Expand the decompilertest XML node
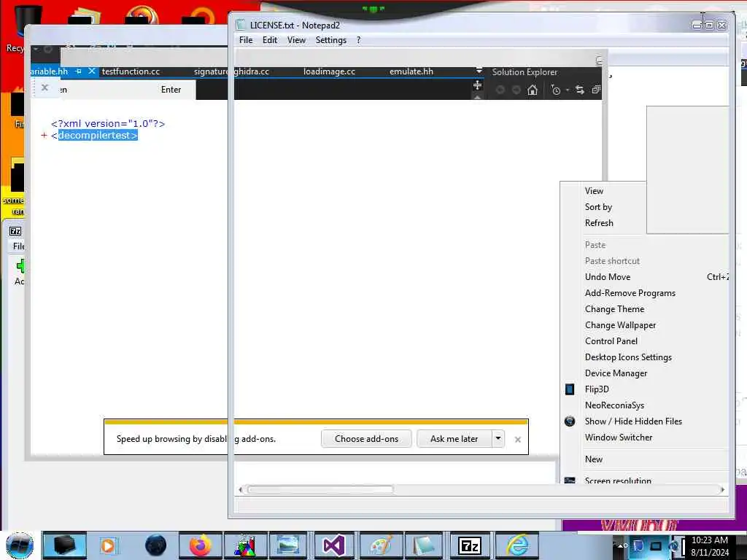Screen dimensions: 747x560 tap(44, 135)
